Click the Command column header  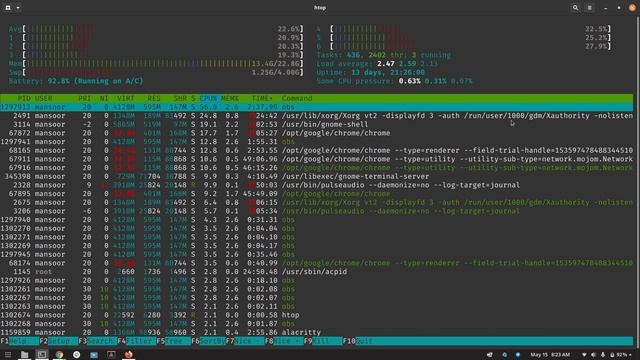297,98
